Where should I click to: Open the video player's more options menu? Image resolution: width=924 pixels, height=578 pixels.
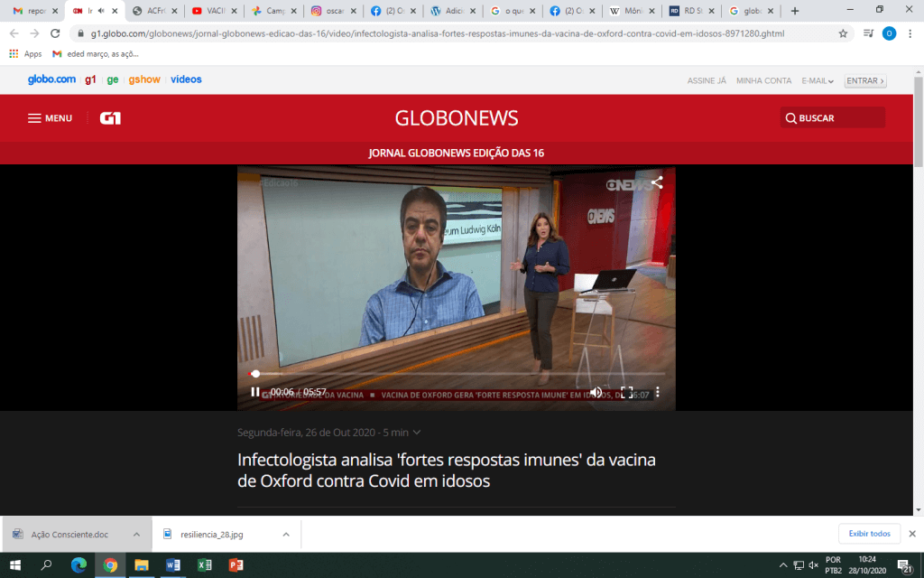(x=658, y=392)
